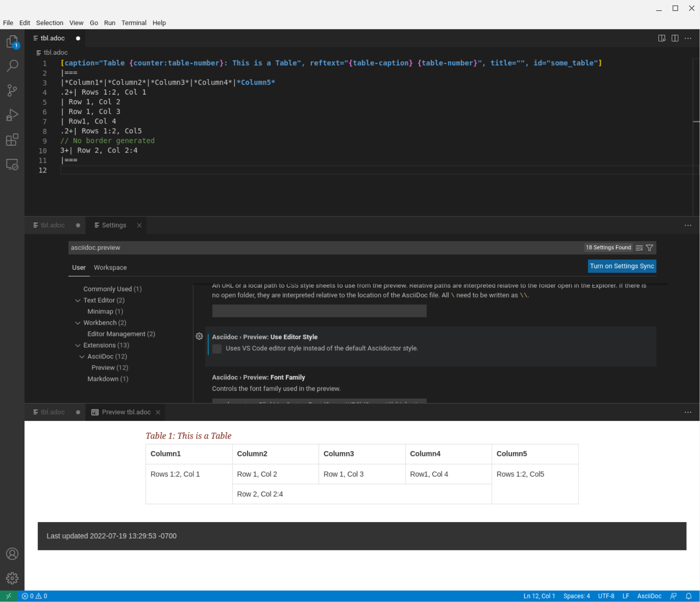Collapse the AsciiDoc settings group

(81, 356)
